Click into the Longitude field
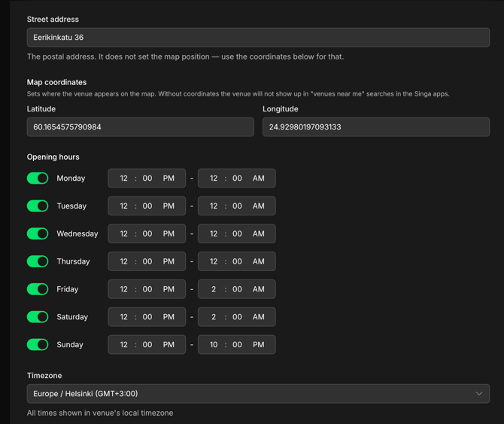The width and height of the screenshot is (504, 424). coord(376,127)
